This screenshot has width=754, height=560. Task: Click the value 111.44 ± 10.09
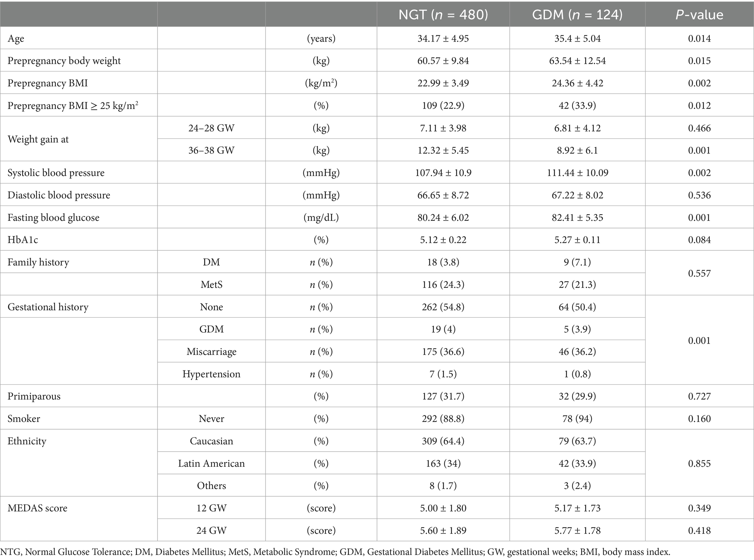(x=577, y=173)
